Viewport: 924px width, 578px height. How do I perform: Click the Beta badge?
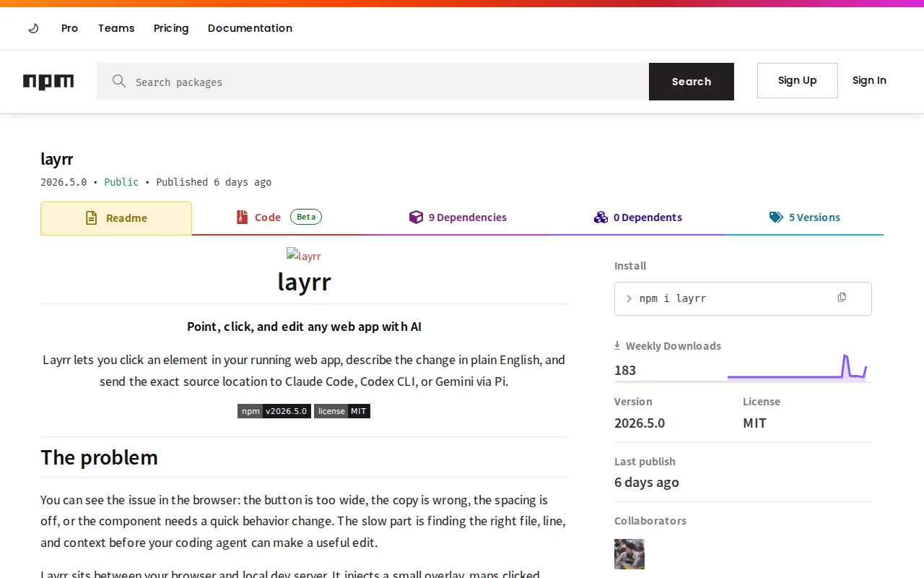[306, 217]
